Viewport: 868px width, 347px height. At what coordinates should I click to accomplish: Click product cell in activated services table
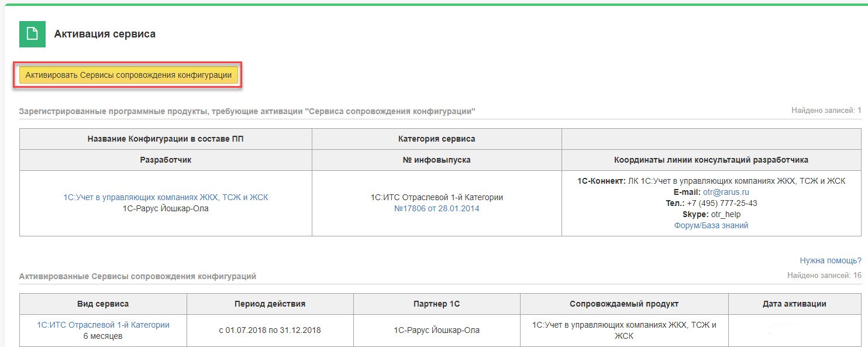(624, 330)
